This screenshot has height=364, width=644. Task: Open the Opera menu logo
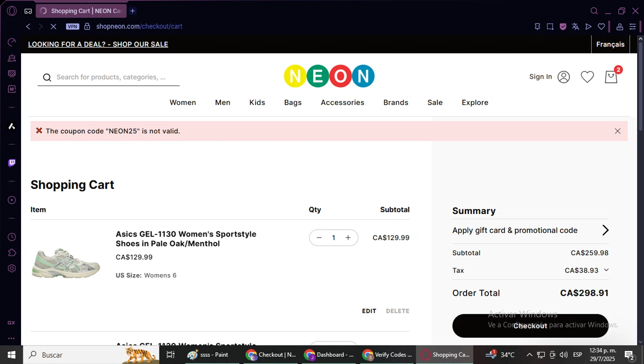coord(12,11)
